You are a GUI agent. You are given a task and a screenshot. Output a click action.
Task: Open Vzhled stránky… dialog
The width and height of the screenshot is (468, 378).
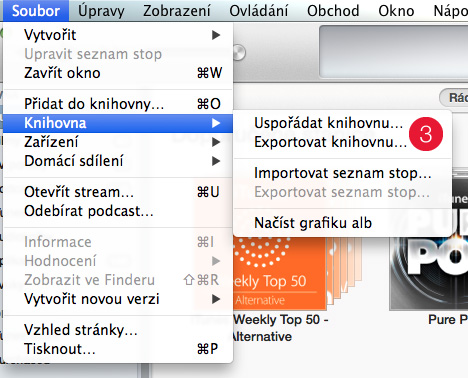coord(118,330)
